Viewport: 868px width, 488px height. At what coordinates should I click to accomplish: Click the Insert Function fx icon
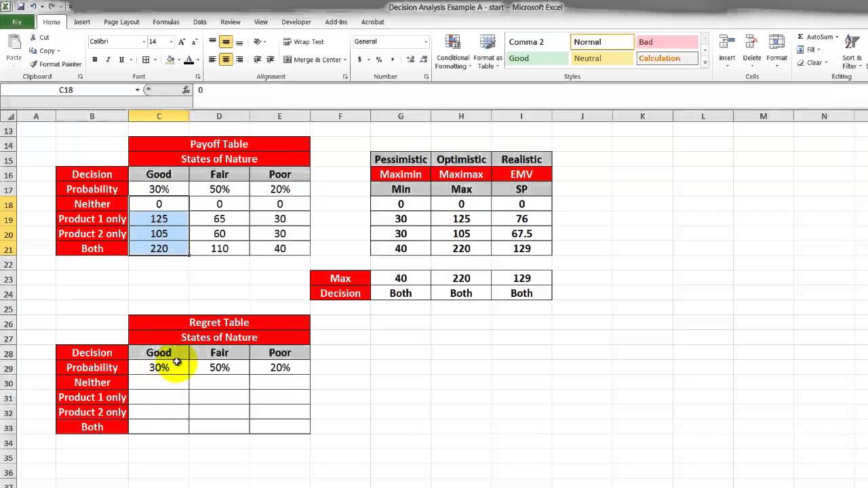point(186,89)
